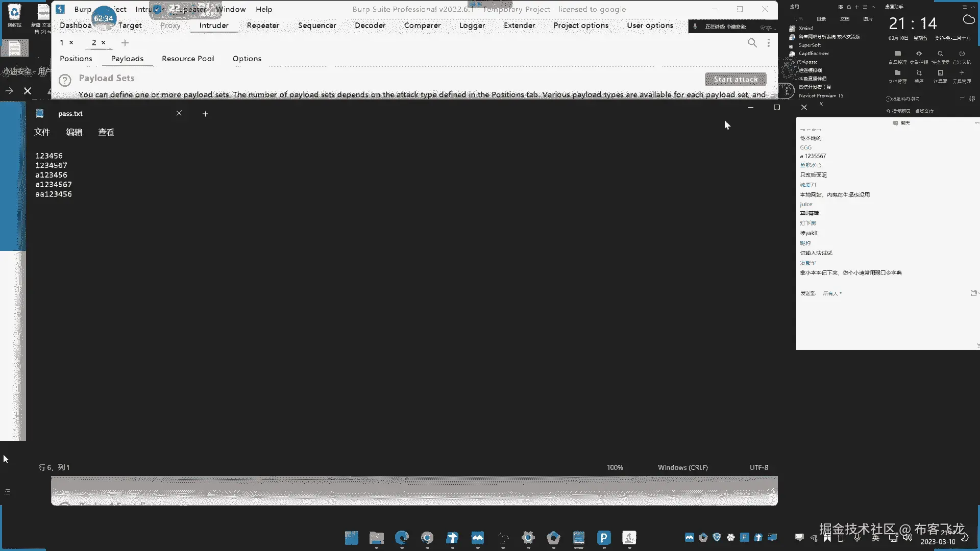Click the power timer icon in desktop assistant
980x551 pixels.
(x=962, y=54)
